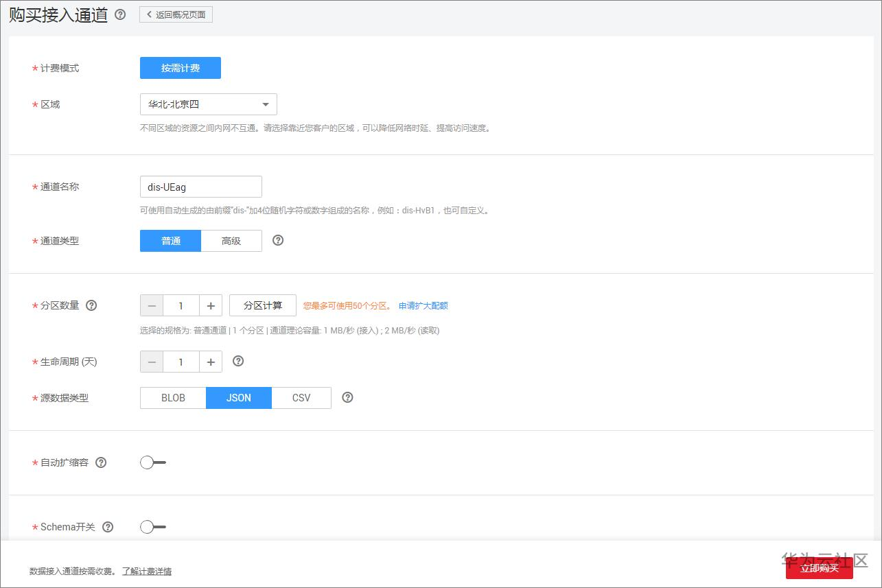Open the help tooltip beside 购买接入通道 title
Screen dimensions: 882x588
[x=120, y=14]
